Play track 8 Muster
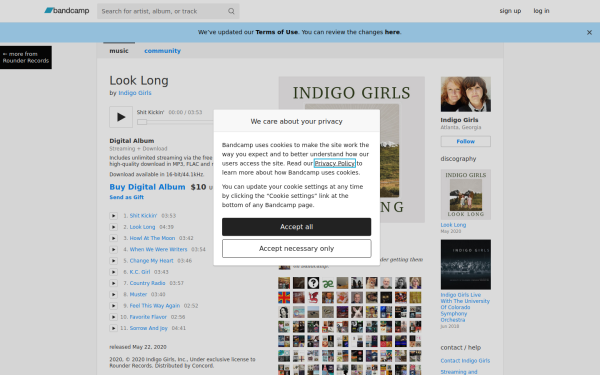The height and width of the screenshot is (375, 600). coord(114,294)
